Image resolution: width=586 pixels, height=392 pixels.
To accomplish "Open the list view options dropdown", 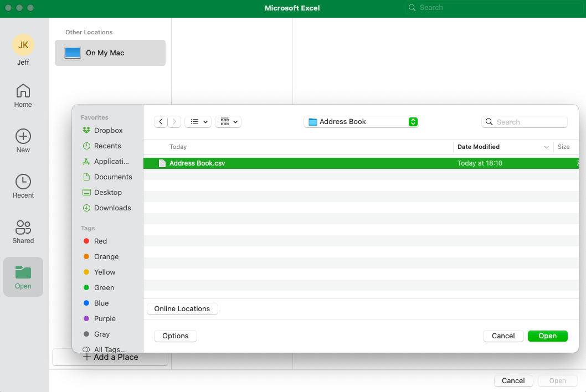I will 198,122.
